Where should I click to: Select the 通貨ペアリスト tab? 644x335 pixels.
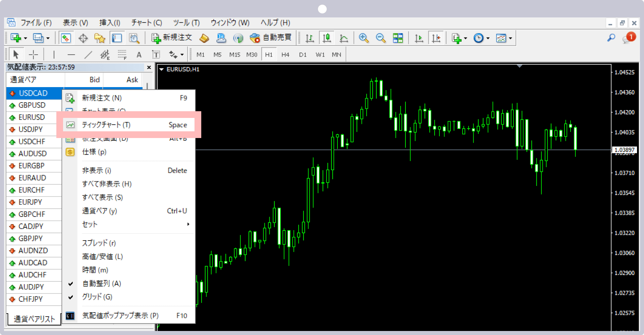[34, 319]
